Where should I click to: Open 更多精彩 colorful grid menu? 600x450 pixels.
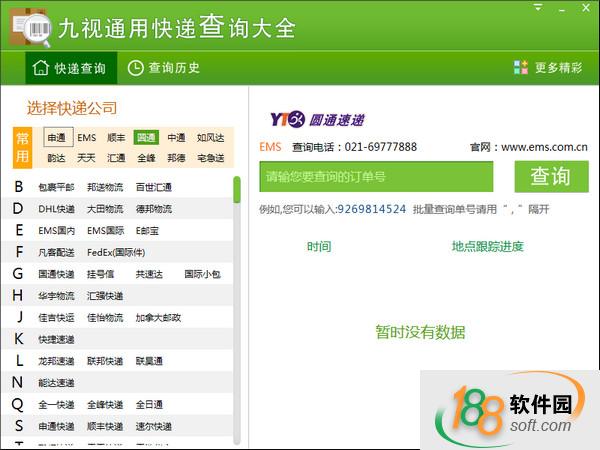[x=548, y=68]
